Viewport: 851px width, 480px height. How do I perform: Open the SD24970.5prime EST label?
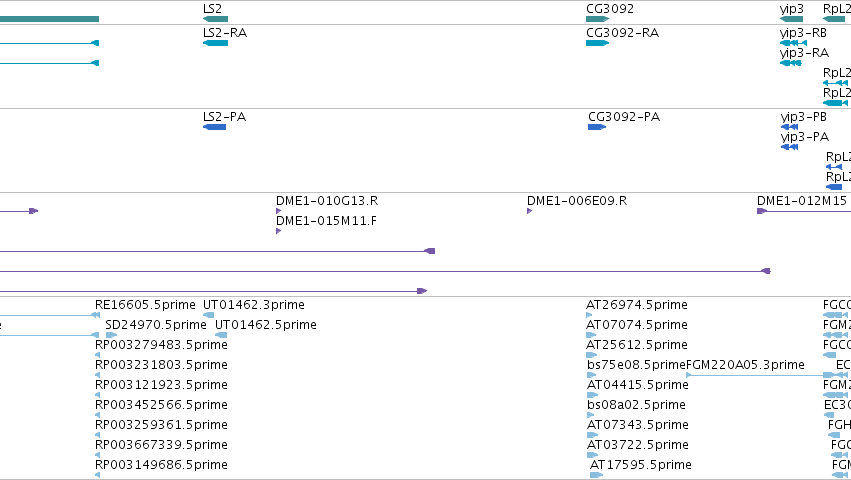pos(156,325)
